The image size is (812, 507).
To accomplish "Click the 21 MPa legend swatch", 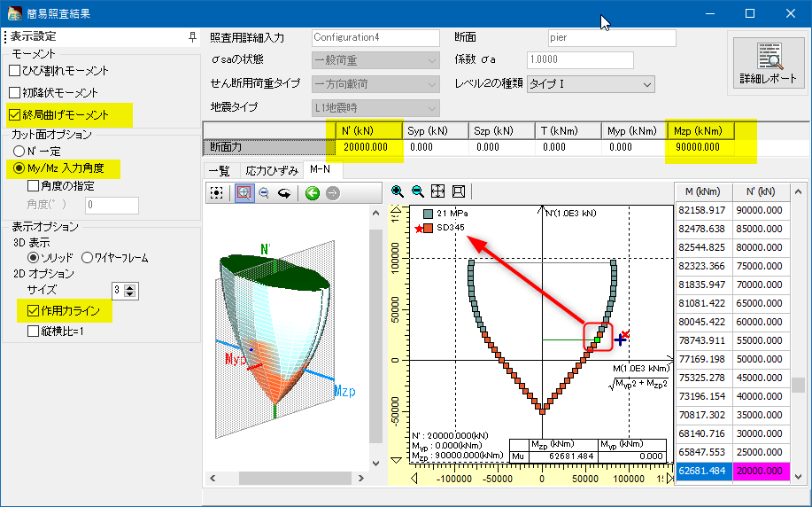I will [429, 214].
